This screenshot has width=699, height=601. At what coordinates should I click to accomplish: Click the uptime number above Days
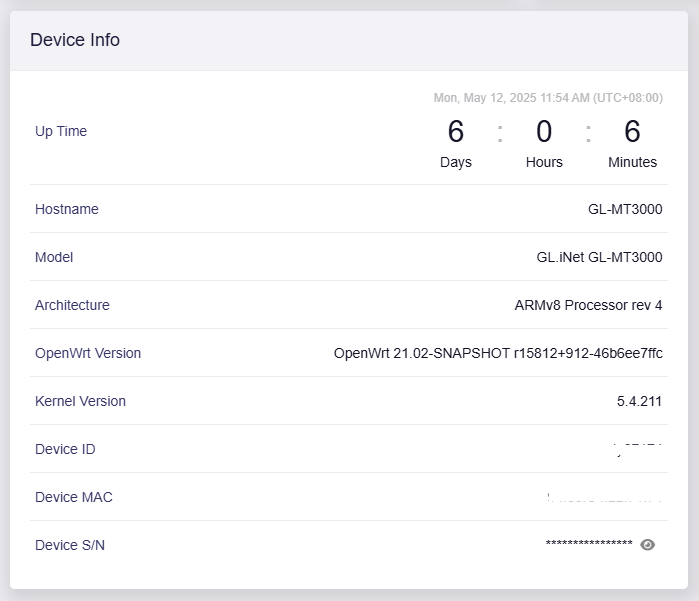pos(456,132)
